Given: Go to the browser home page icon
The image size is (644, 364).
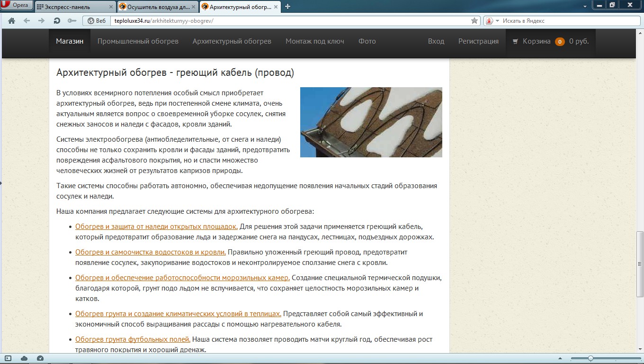Looking at the screenshot, I should 12,21.
